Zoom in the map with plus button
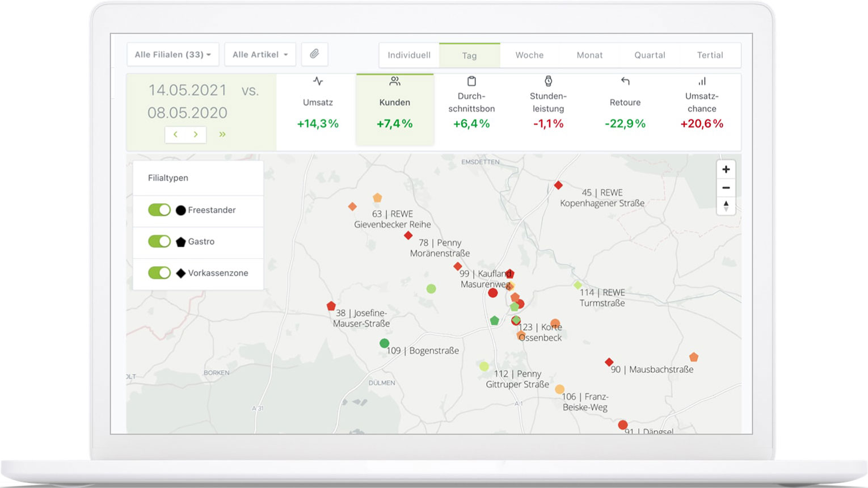The width and height of the screenshot is (868, 488). [x=726, y=169]
